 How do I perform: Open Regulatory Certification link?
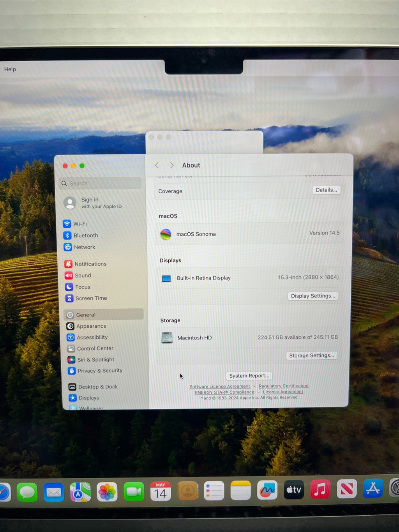(x=284, y=386)
